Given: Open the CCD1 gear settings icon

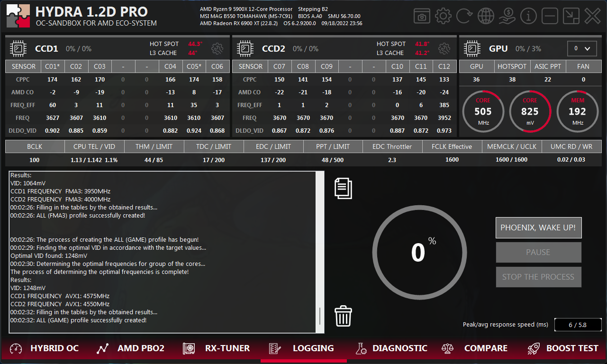Looking at the screenshot, I should point(217,48).
